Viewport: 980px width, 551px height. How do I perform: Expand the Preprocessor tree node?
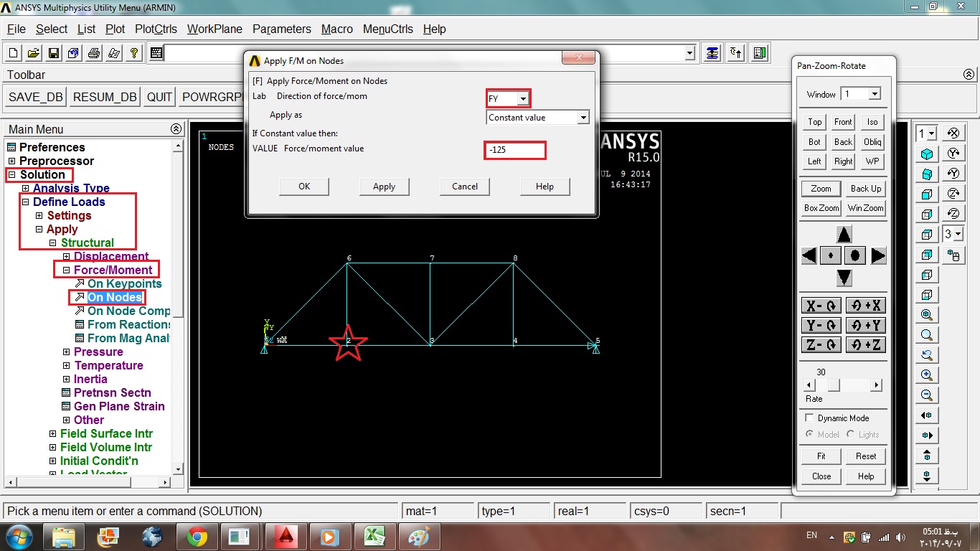click(11, 161)
